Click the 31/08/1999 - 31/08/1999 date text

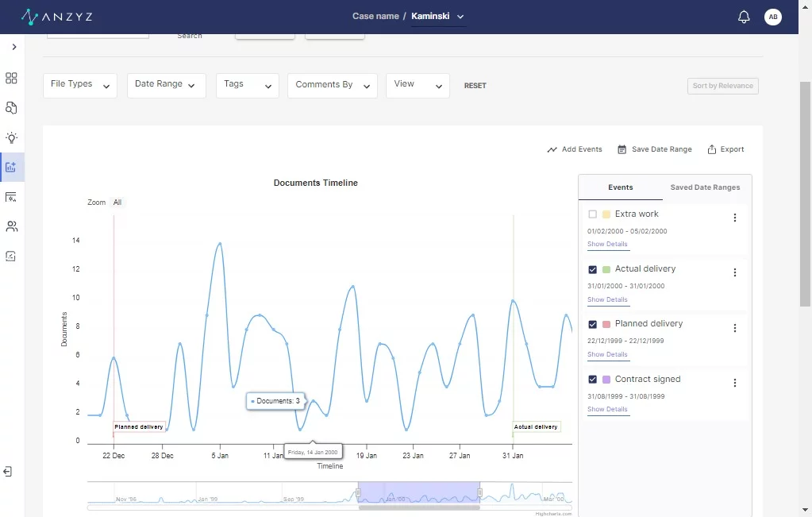pos(625,396)
